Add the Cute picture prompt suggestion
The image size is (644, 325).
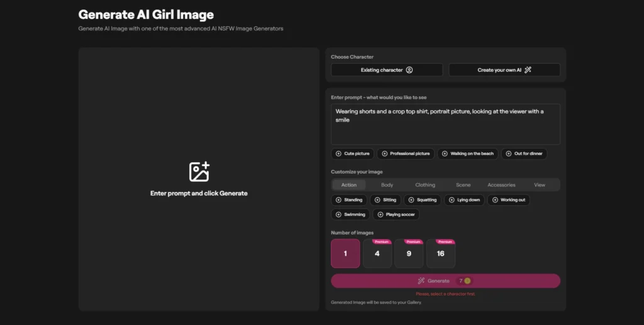click(352, 154)
